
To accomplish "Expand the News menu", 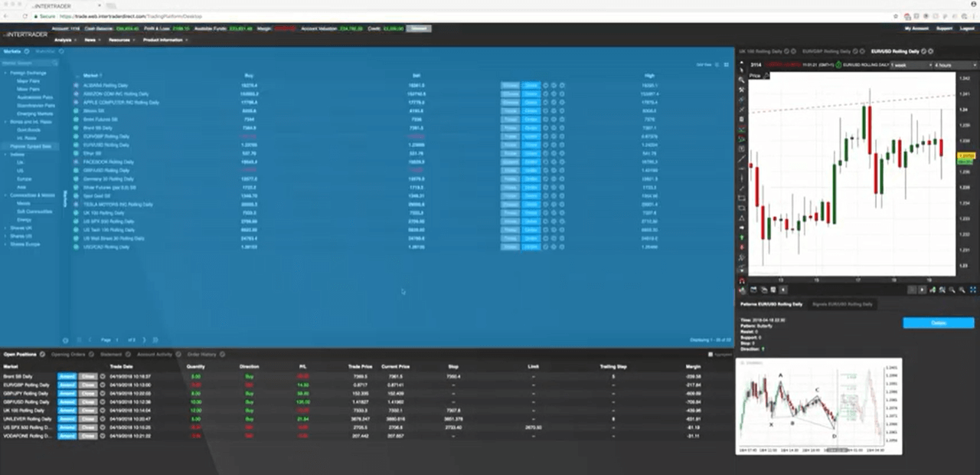I will [92, 40].
